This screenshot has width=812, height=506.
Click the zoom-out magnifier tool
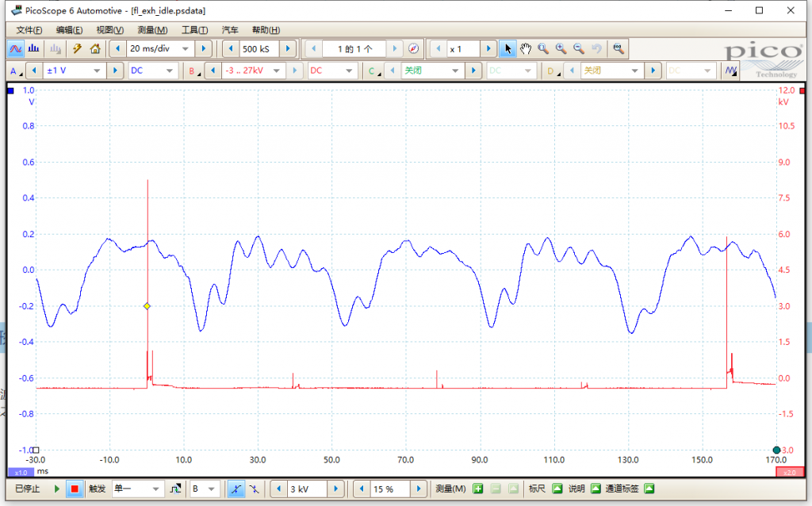[x=578, y=48]
